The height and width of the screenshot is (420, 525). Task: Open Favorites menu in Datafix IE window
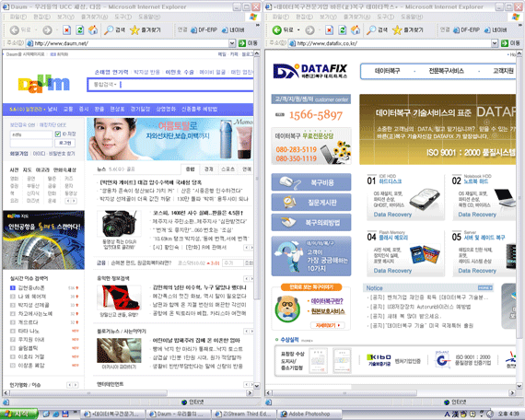[x=357, y=17]
